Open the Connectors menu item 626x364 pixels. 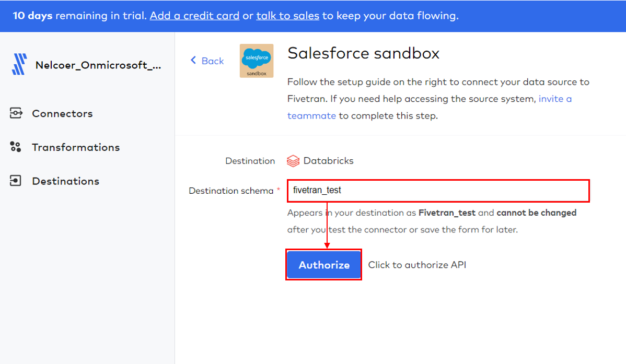coord(62,113)
